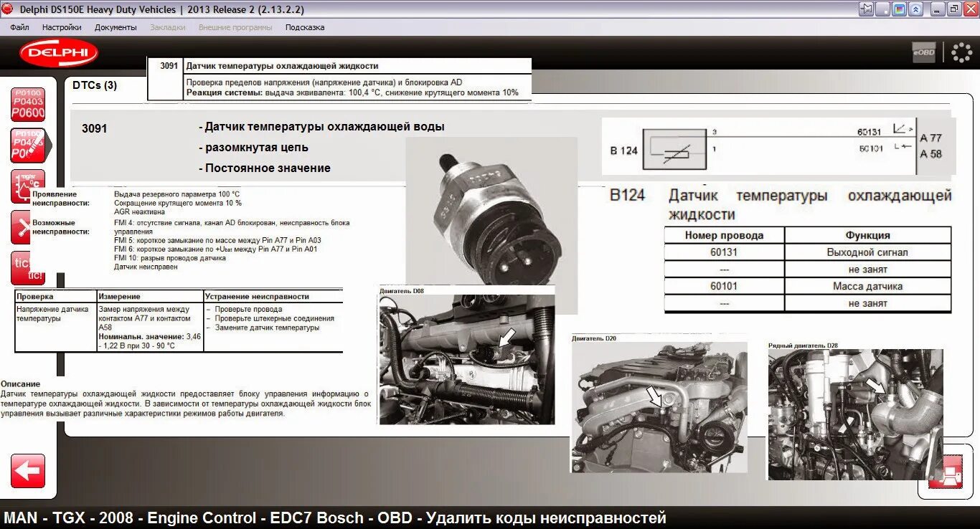
Task: Click the DTCs (3) heading
Action: [95, 85]
